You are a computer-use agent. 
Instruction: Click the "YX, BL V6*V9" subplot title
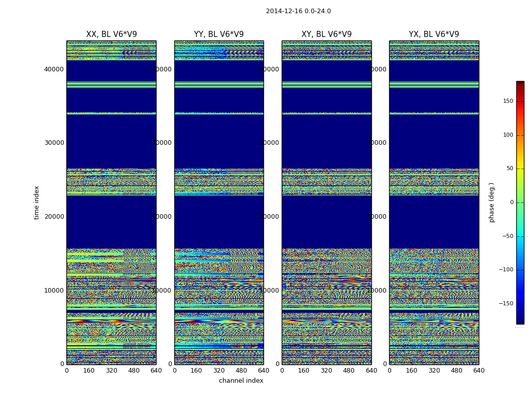(434, 34)
